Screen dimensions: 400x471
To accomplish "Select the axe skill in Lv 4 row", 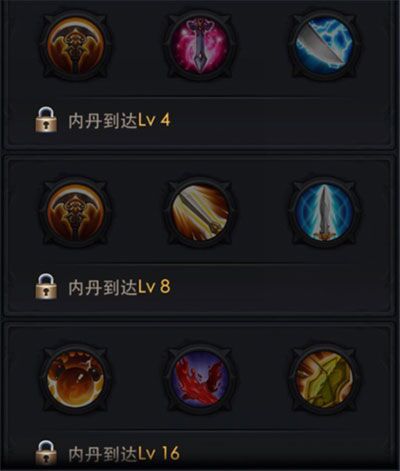I will [x=76, y=45].
